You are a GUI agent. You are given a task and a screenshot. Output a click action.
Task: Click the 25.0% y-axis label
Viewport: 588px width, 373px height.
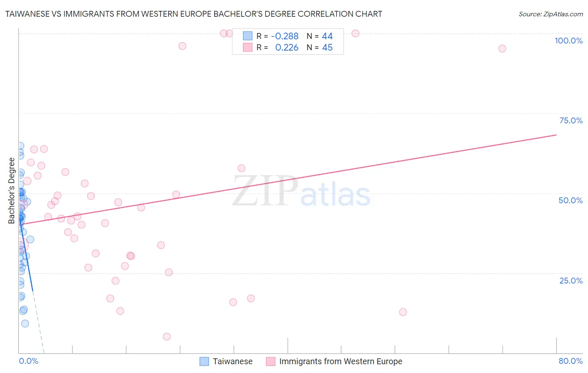pos(571,281)
